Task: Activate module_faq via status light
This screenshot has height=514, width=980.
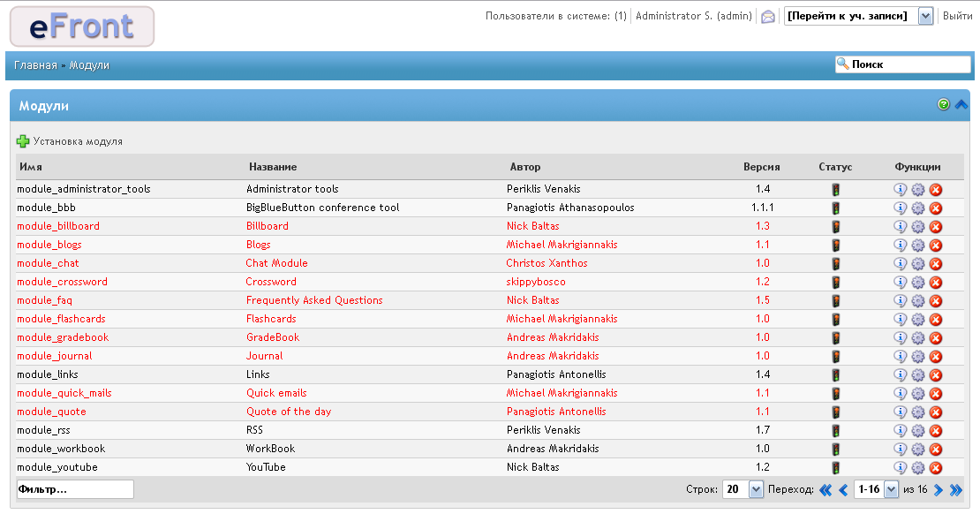Action: pos(835,301)
